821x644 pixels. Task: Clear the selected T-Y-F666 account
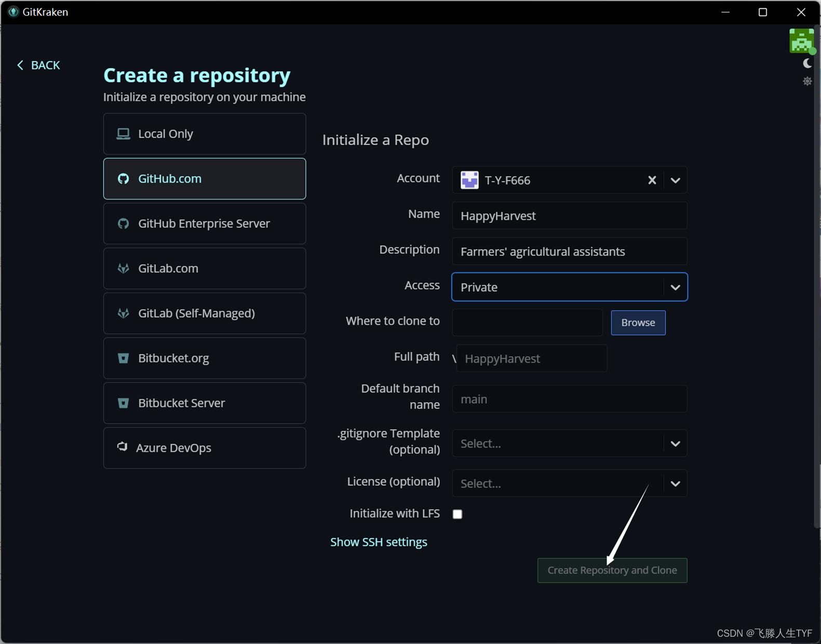click(x=652, y=180)
